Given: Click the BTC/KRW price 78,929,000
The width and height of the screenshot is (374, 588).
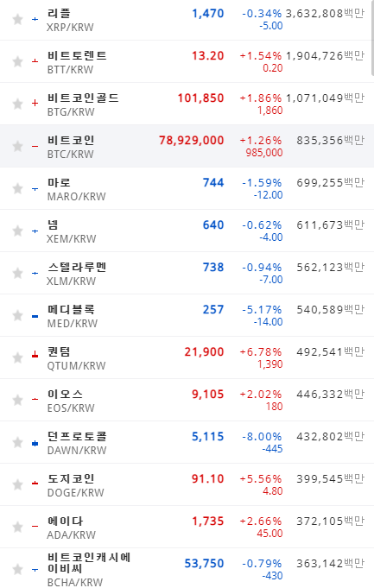Looking at the screenshot, I should pyautogui.click(x=191, y=141).
